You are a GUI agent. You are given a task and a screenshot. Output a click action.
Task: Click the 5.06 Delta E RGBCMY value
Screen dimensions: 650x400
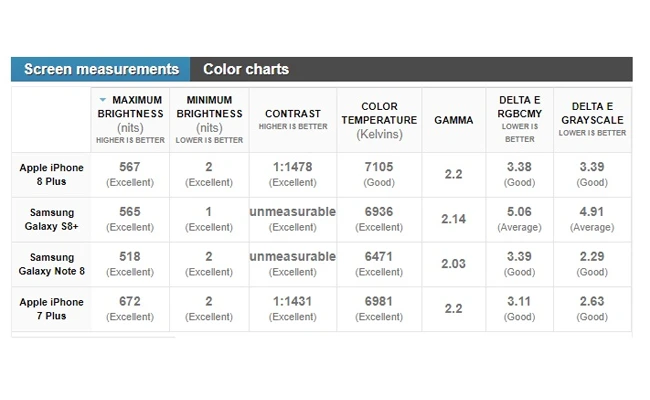[x=520, y=212]
